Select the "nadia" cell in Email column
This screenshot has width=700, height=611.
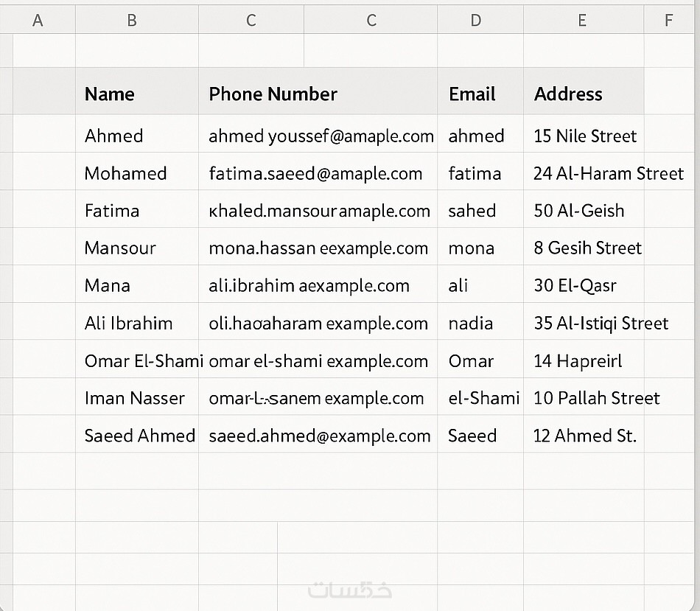[x=471, y=324]
